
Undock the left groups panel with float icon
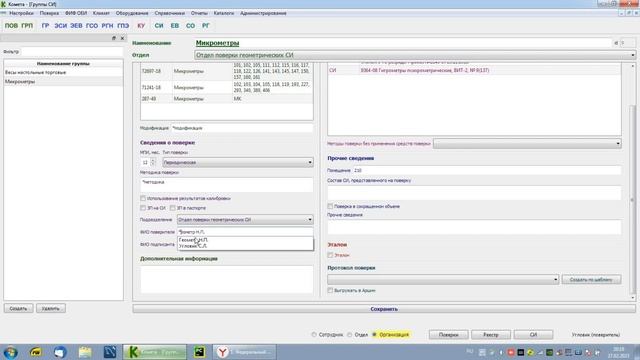pos(114,38)
